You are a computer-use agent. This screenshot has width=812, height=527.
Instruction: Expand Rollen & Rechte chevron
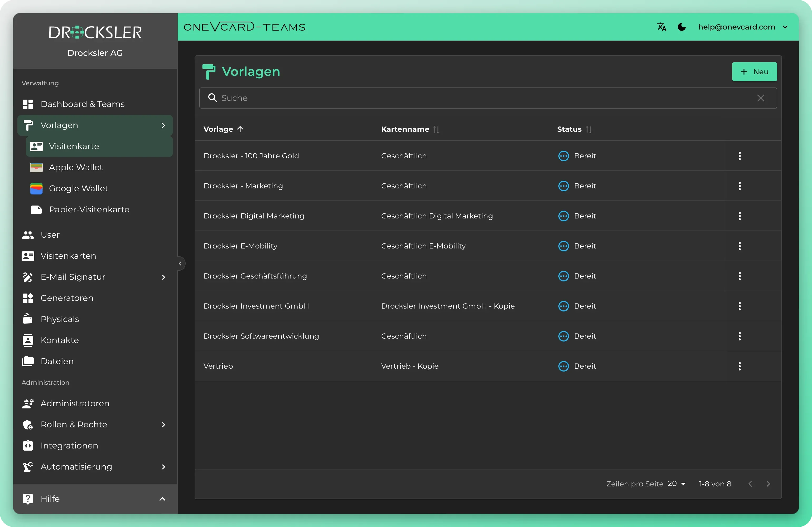tap(163, 425)
